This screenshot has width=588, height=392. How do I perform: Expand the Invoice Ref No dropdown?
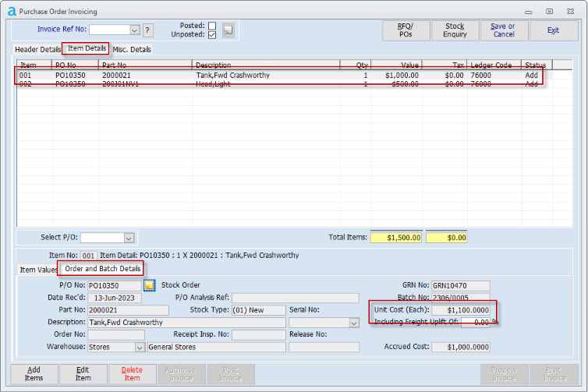point(135,30)
